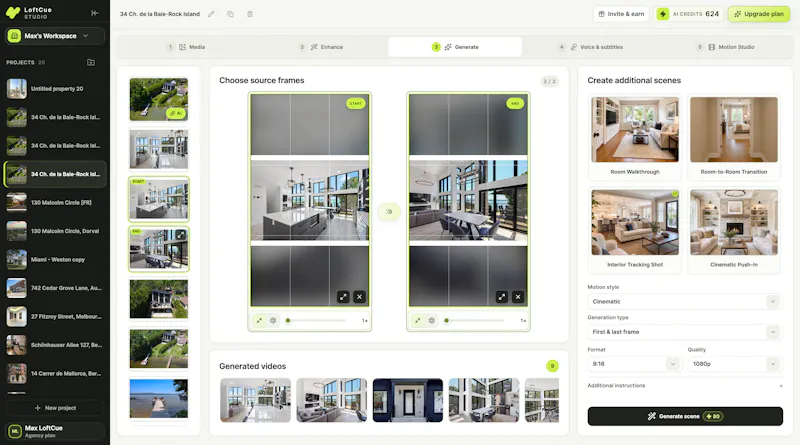Click the generated videos count badge 9
Screen dimensions: 800x445
click(x=552, y=366)
